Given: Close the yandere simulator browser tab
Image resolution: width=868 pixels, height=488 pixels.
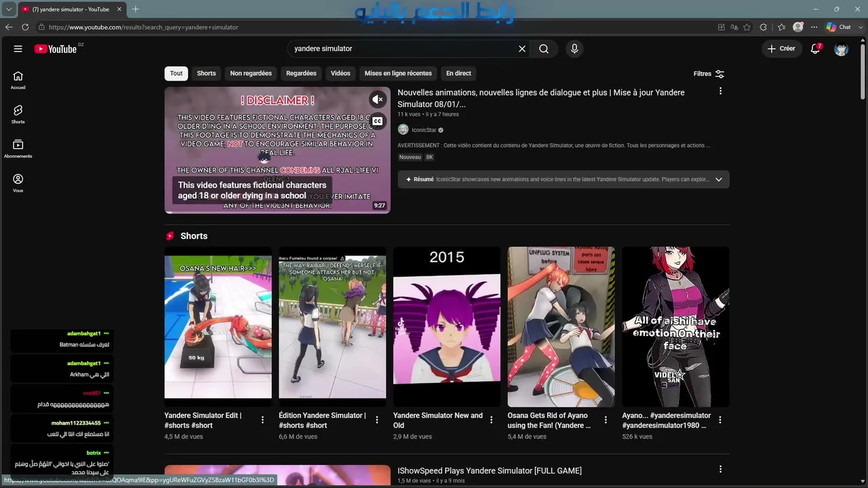Looking at the screenshot, I should (x=118, y=9).
